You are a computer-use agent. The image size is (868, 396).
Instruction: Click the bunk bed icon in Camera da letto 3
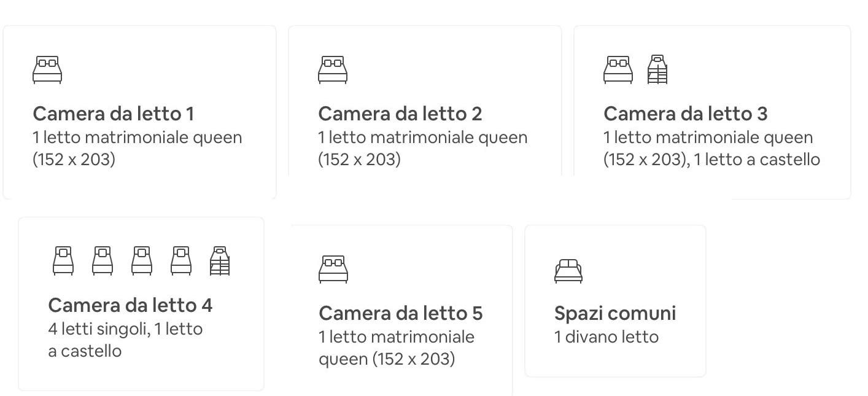coord(657,69)
